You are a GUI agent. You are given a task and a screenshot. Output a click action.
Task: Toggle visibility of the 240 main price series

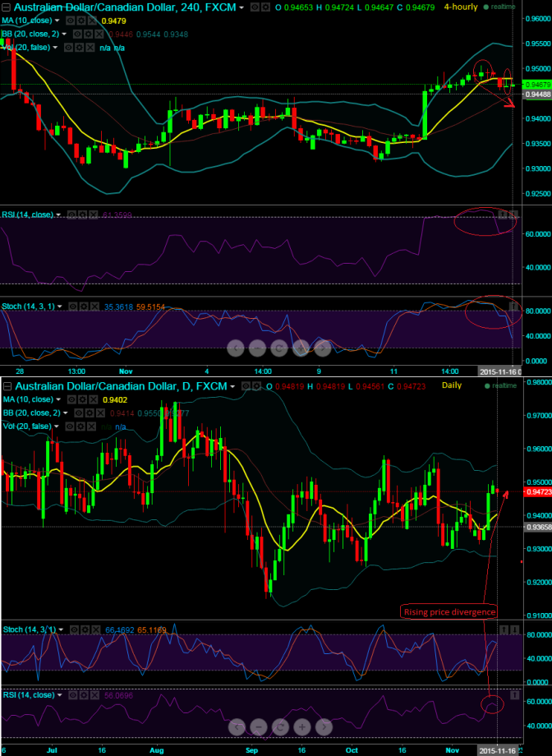click(x=254, y=7)
